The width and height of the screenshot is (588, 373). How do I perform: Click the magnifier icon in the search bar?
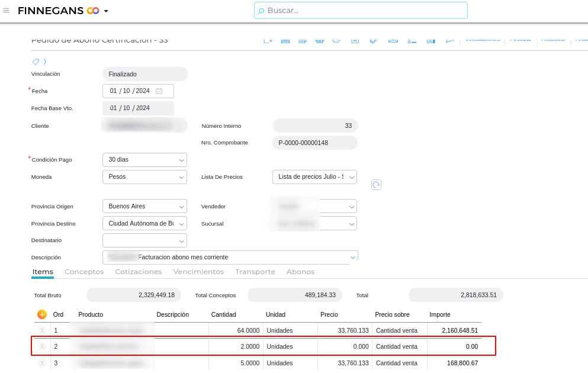pos(261,11)
